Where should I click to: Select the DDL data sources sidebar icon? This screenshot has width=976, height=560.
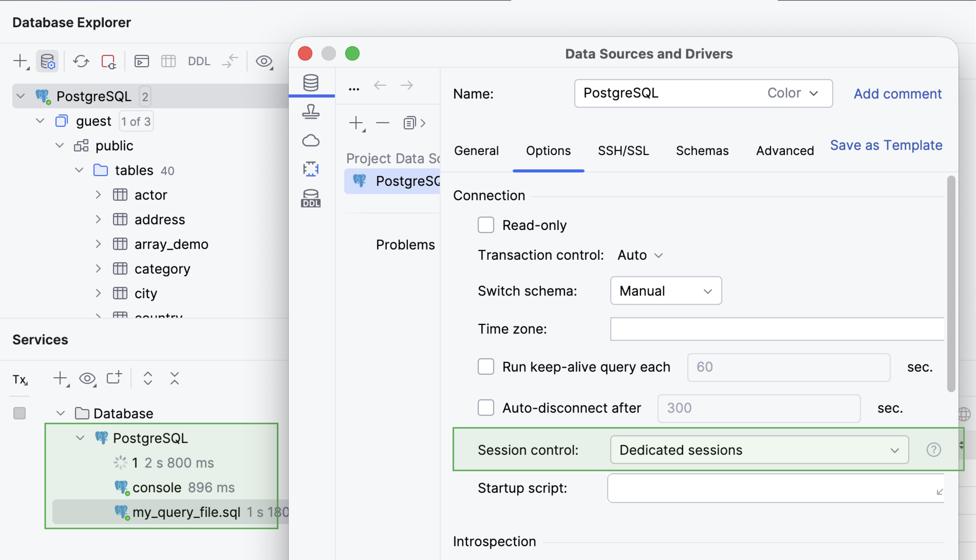[311, 198]
